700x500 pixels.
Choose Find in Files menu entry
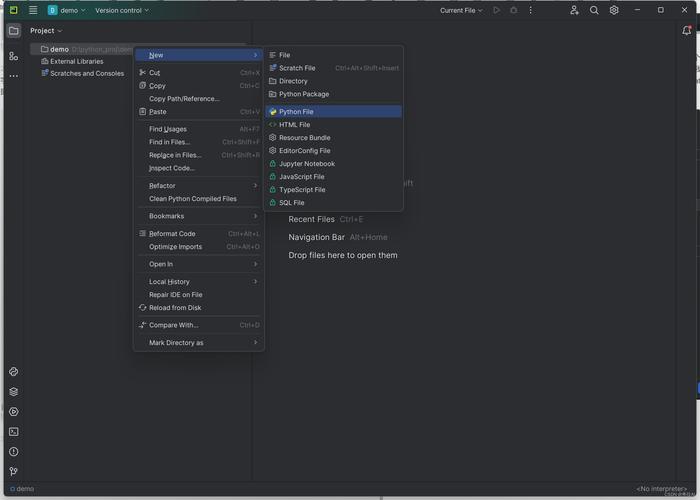coord(199,142)
